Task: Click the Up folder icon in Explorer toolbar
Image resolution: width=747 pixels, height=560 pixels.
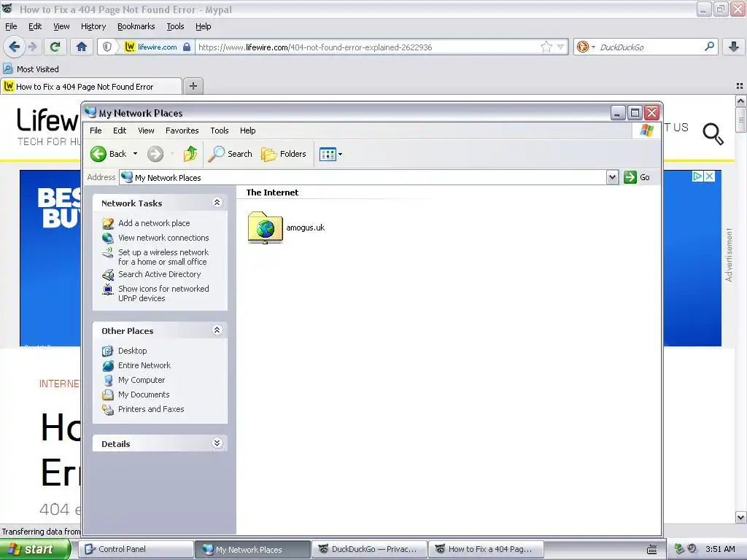Action: coord(190,154)
